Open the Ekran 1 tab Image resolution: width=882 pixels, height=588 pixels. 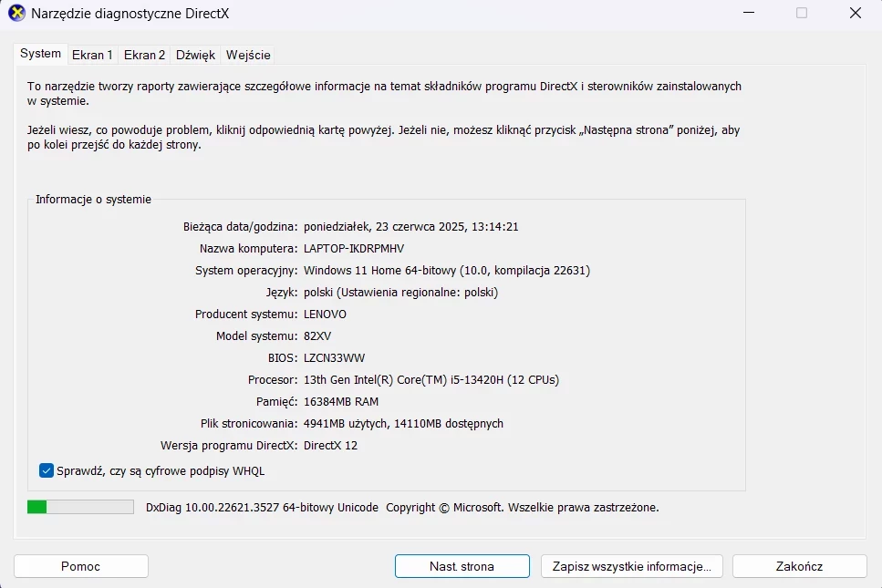[x=94, y=55]
